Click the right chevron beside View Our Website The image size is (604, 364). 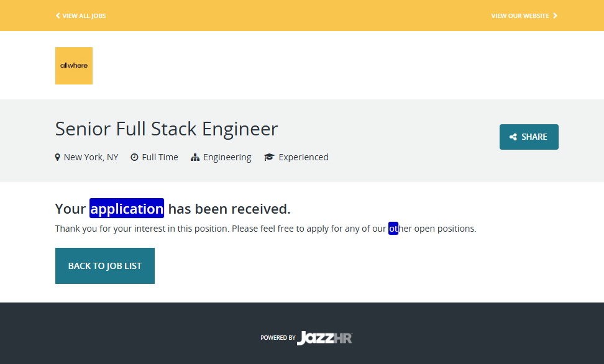(x=555, y=16)
